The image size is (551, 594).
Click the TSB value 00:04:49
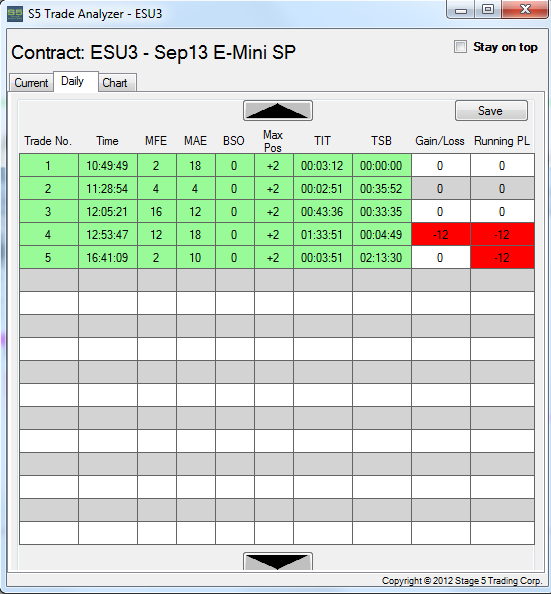pyautogui.click(x=382, y=234)
